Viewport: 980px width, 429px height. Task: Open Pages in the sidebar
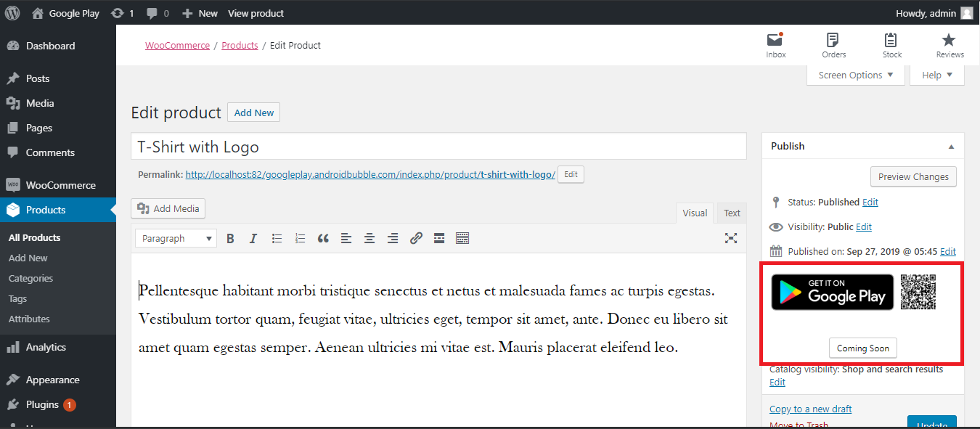pyautogui.click(x=58, y=128)
